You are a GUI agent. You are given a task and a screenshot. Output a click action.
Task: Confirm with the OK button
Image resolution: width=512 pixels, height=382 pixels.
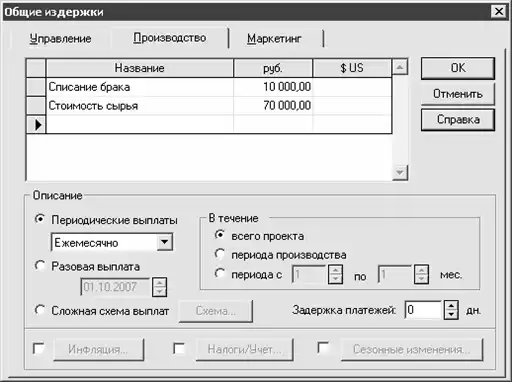point(458,68)
